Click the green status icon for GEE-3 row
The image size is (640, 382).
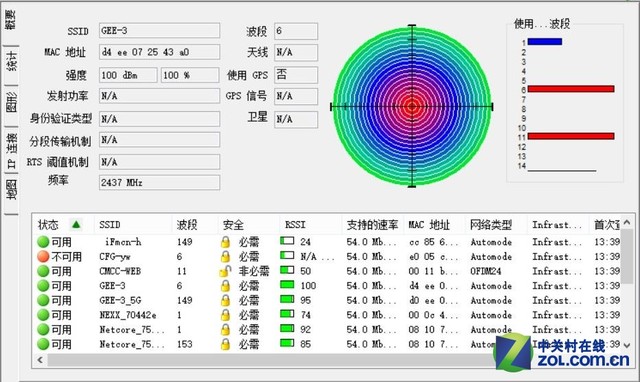pos(43,286)
